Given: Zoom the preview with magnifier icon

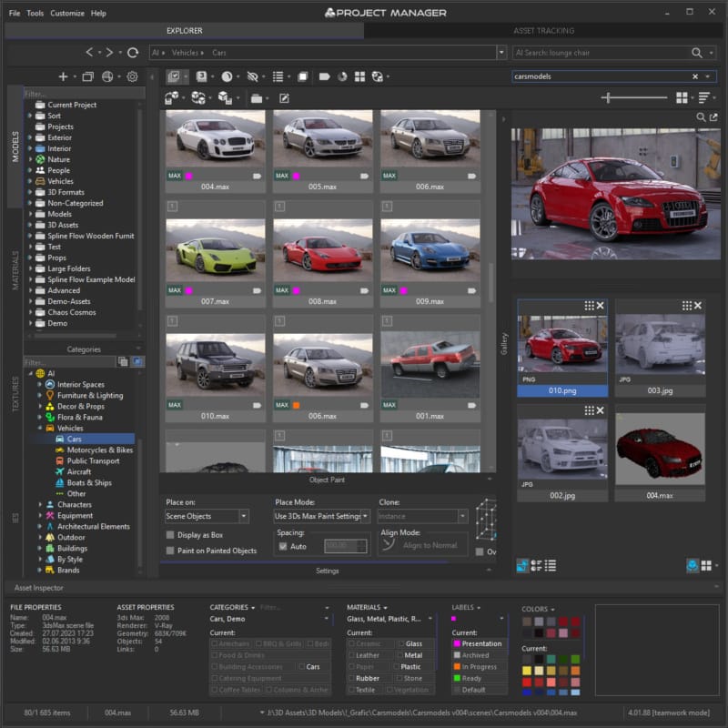Looking at the screenshot, I should coord(701,117).
